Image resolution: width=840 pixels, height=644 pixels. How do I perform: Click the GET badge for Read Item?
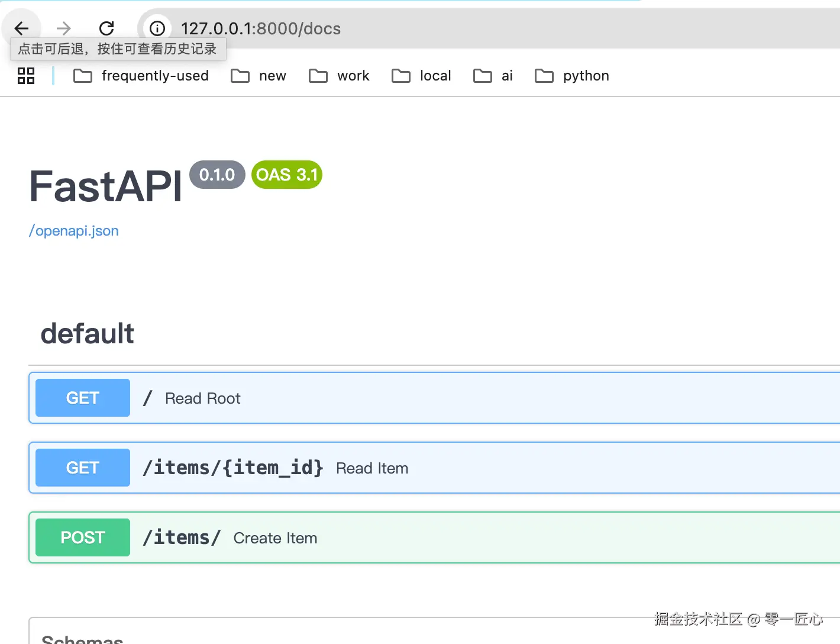[x=83, y=468]
